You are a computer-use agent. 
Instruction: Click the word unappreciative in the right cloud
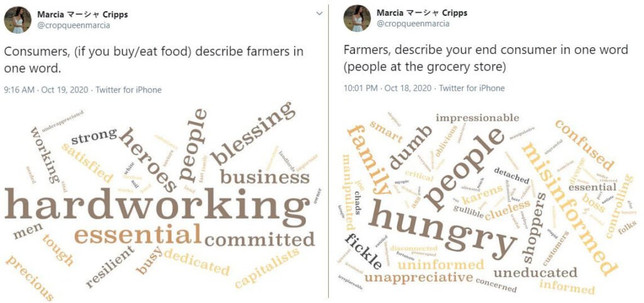tap(418, 278)
